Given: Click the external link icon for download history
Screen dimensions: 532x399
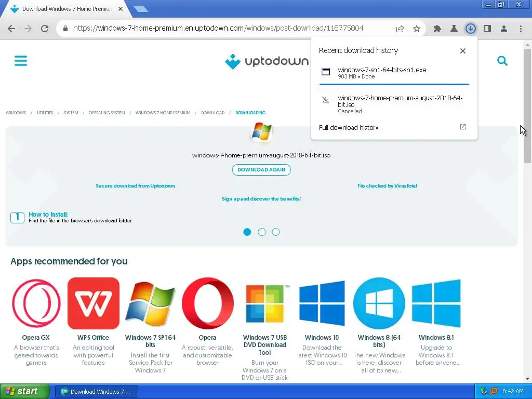Looking at the screenshot, I should (x=463, y=127).
